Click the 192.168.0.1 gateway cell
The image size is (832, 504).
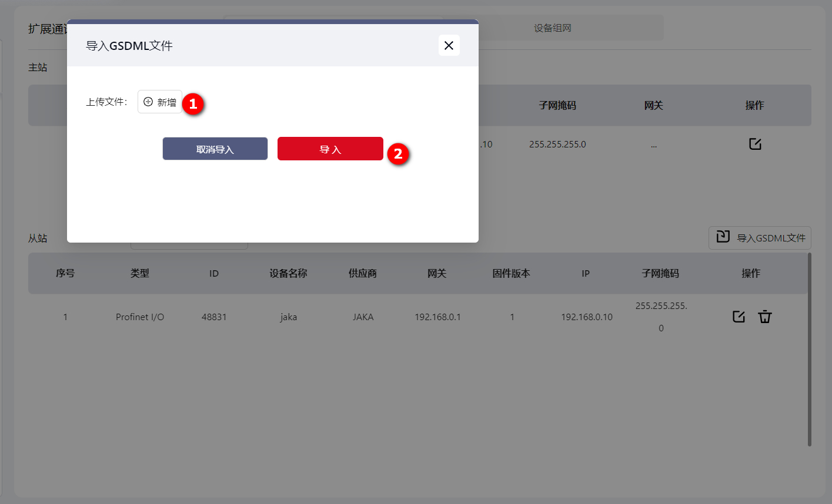tap(437, 317)
